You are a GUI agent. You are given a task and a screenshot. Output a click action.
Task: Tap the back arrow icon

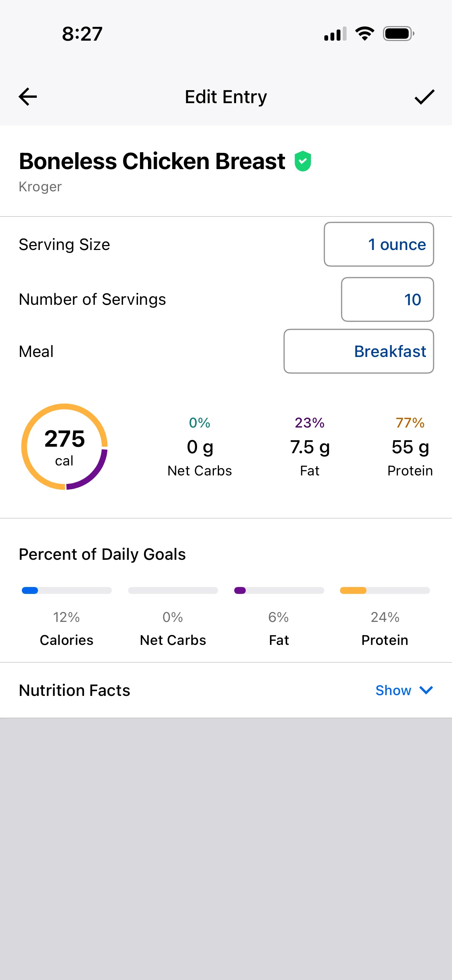click(x=28, y=97)
